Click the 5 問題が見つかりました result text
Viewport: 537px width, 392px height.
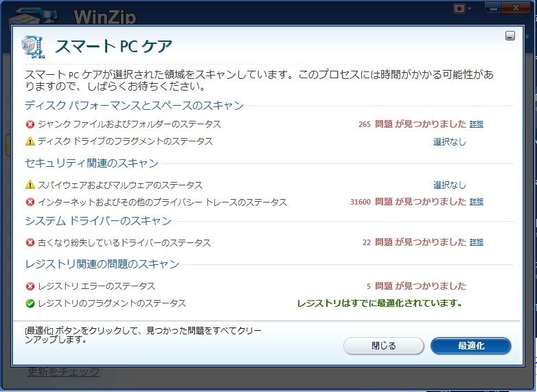click(x=416, y=286)
